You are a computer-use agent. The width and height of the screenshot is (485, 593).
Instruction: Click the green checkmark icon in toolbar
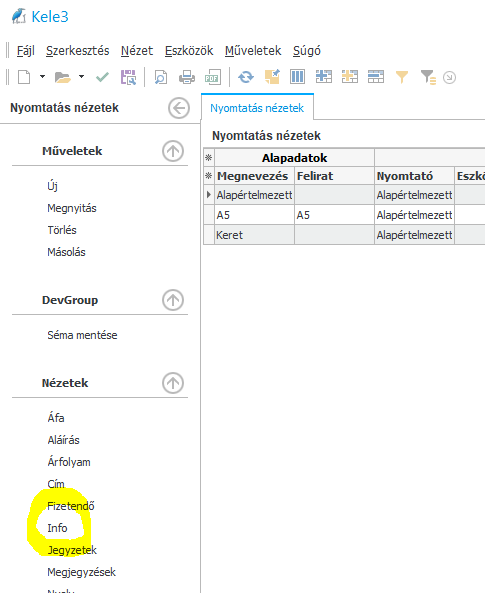tap(102, 77)
